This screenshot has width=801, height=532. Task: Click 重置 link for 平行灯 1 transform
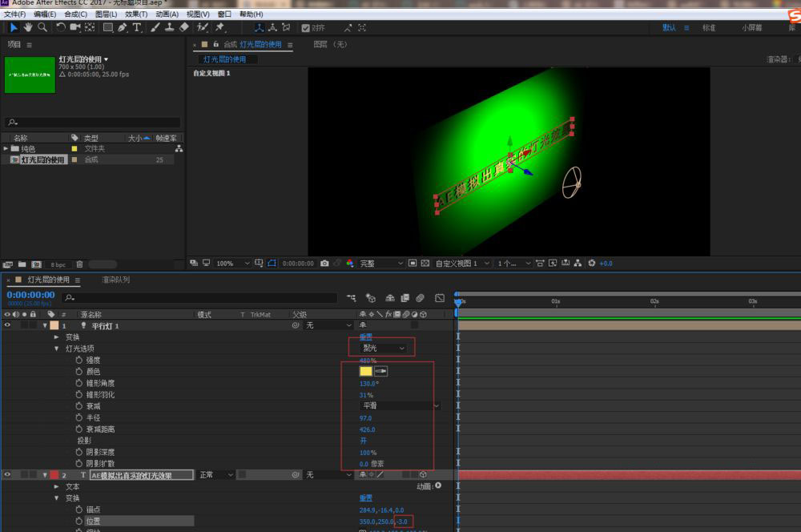[x=365, y=337]
